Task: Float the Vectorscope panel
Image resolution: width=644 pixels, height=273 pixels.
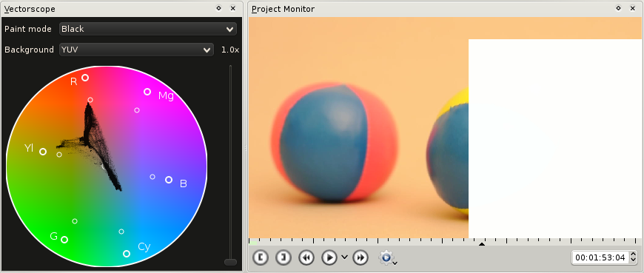Action: coord(219,8)
